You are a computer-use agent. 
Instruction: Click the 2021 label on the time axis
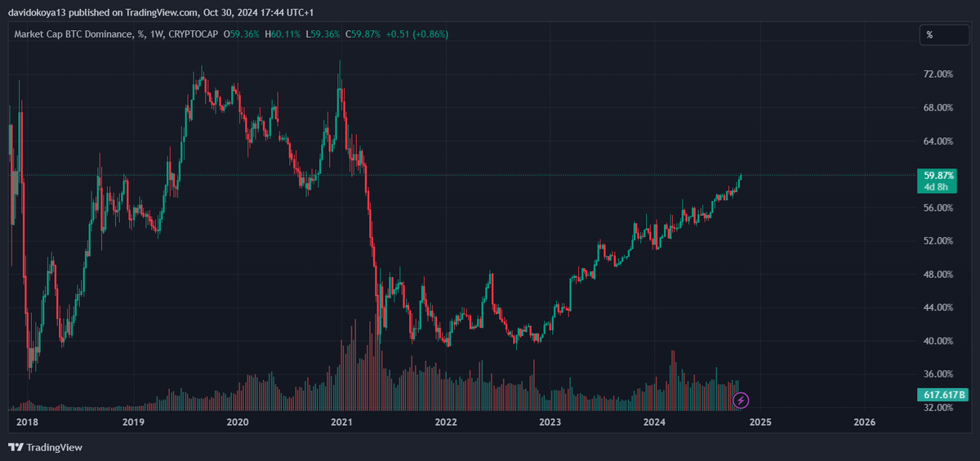pos(341,422)
